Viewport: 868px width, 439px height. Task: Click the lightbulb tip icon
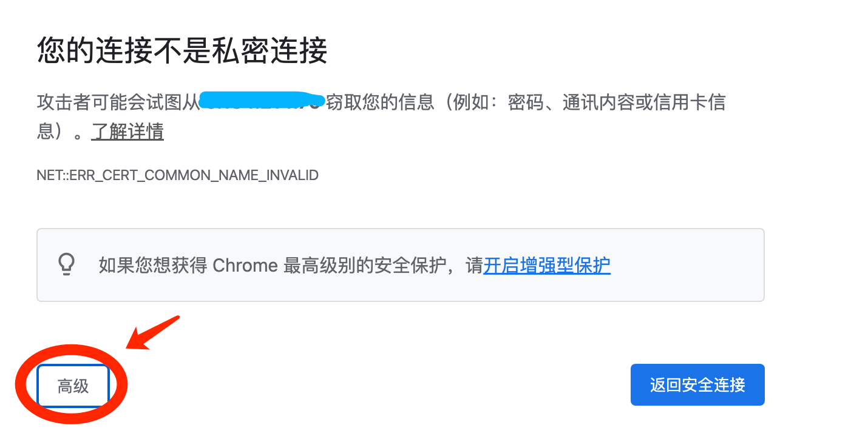click(x=66, y=264)
